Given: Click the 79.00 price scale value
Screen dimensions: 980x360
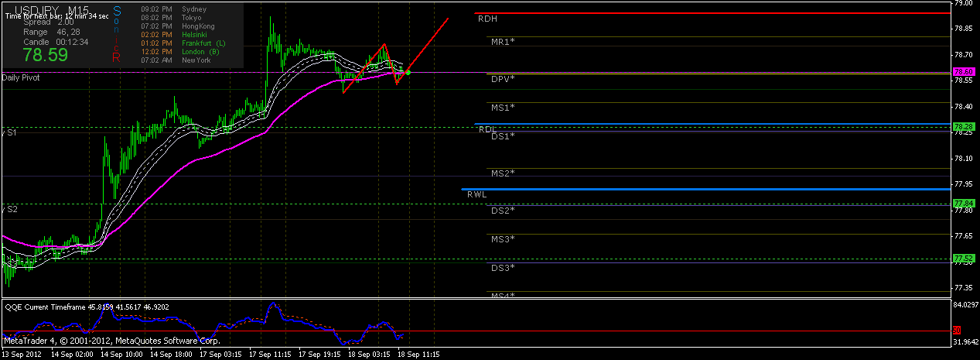Looking at the screenshot, I should 964,4.
